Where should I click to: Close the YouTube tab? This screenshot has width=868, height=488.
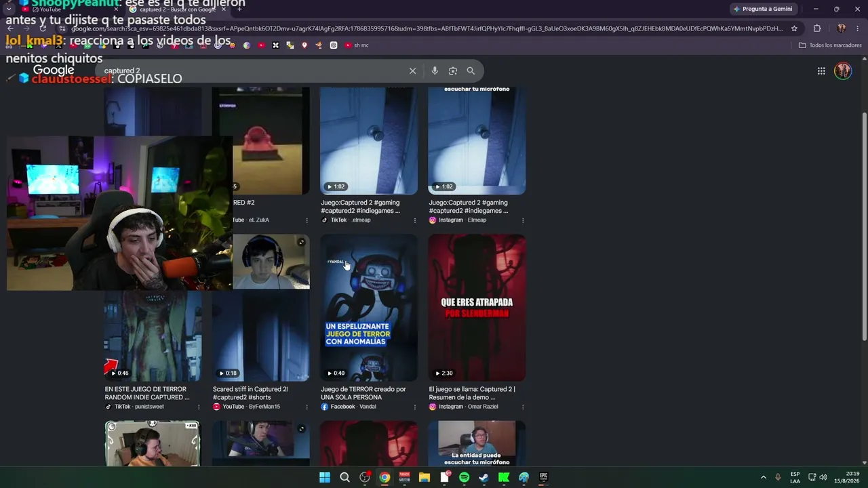pyautogui.click(x=116, y=9)
